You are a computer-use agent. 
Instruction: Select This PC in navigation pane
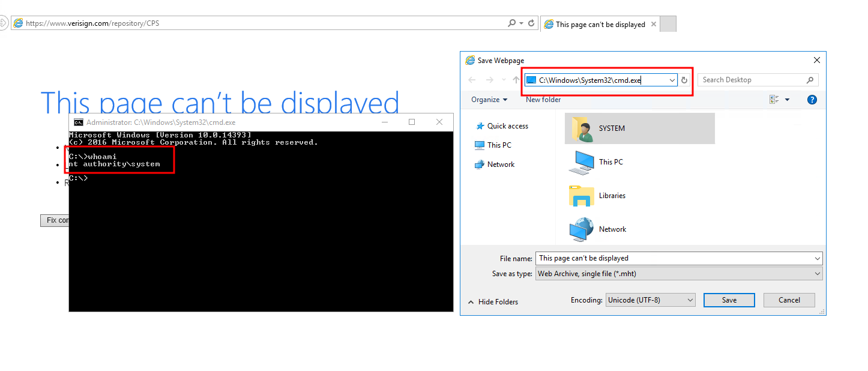pos(499,145)
